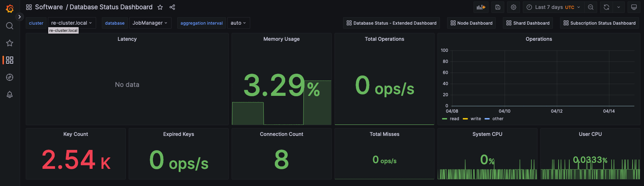Open the aggregation interval auto dropdown
The image size is (644, 186).
(x=238, y=23)
